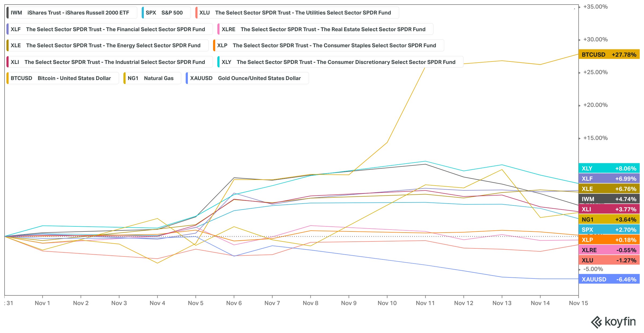Click the NG1 Natural Gas legend chip
Image resolution: width=644 pixels, height=333 pixels.
pos(152,78)
